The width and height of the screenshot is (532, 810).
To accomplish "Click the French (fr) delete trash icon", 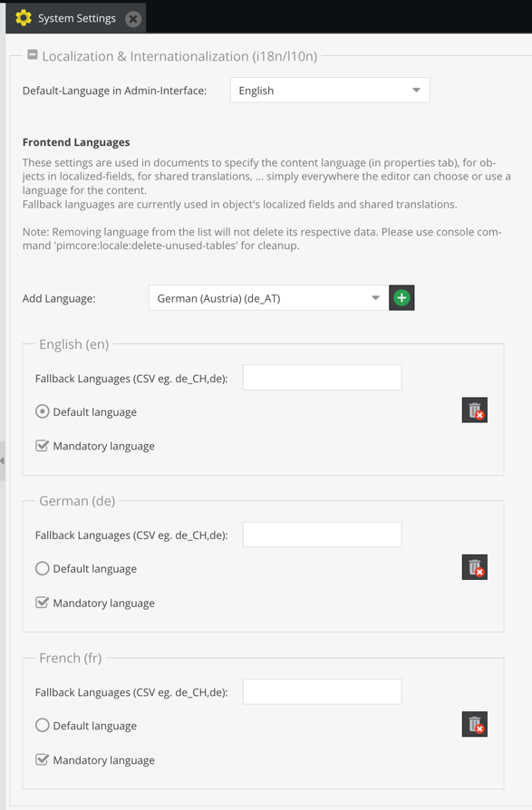I will click(475, 724).
